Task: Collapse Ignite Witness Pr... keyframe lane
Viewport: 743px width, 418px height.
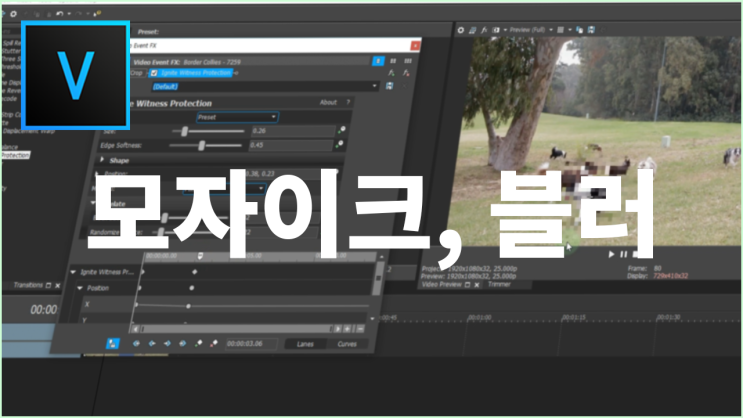Action: 73,272
